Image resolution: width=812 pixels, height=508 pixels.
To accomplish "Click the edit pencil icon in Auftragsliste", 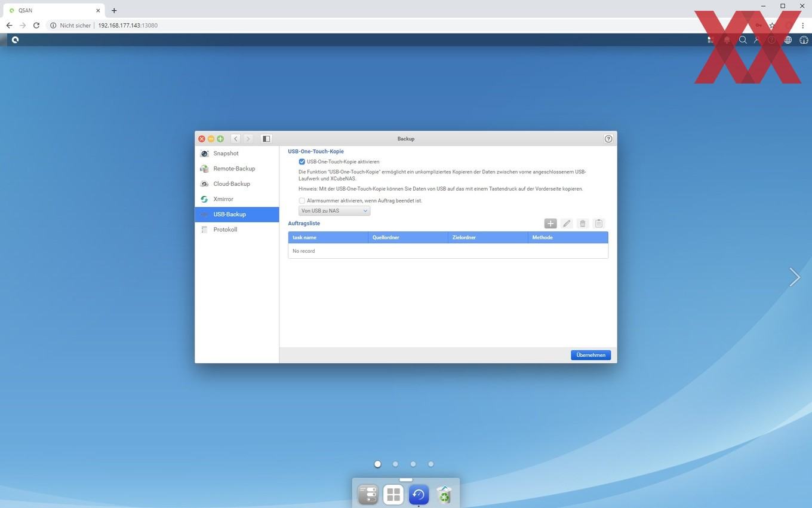I will coord(567,224).
